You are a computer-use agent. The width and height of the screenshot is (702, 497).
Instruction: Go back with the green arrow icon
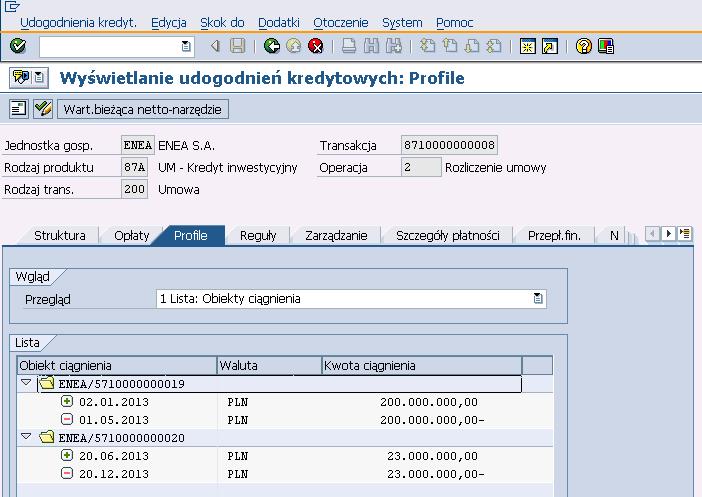[271, 46]
